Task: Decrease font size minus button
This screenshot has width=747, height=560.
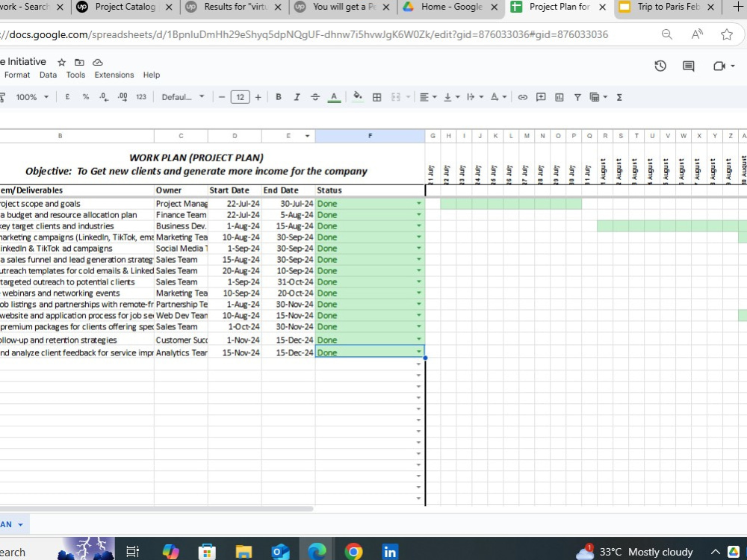Action: (222, 97)
